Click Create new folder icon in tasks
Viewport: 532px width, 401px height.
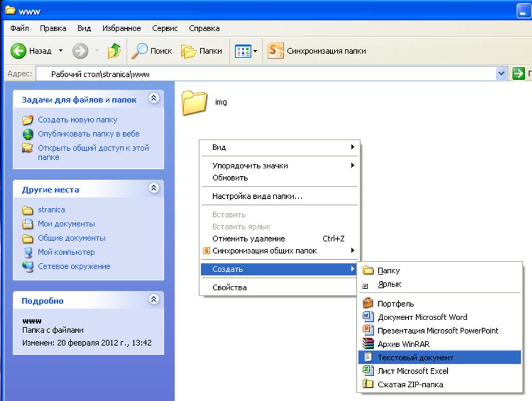(28, 120)
